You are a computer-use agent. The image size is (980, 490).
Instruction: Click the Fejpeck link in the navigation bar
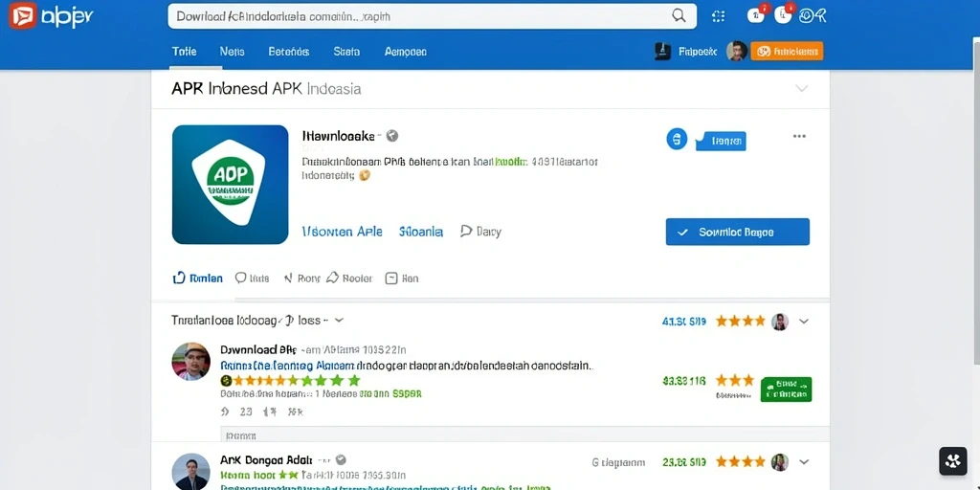coord(698,52)
